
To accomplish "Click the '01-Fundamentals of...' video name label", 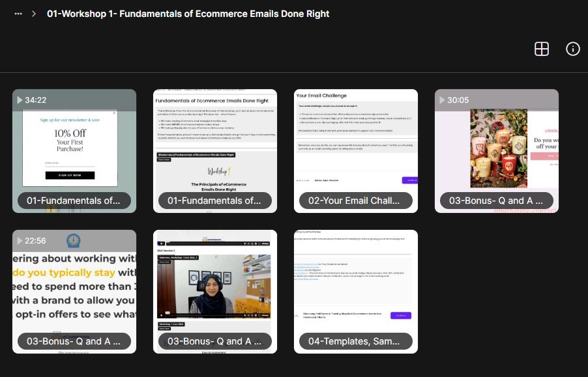I will point(74,201).
